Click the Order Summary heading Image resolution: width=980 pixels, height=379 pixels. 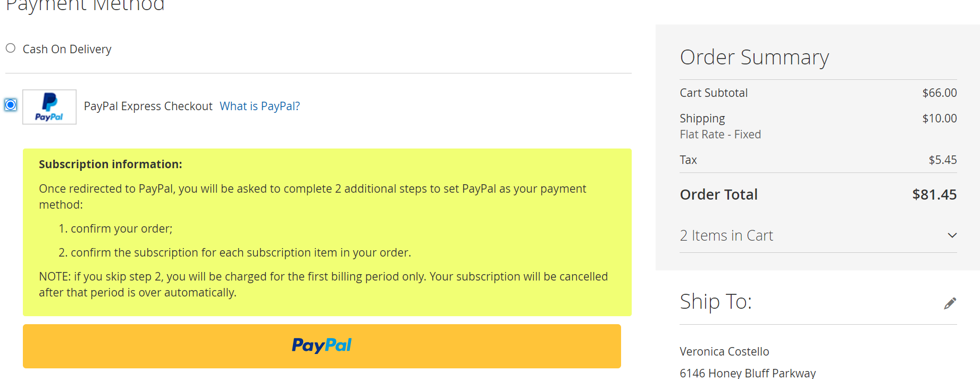[x=755, y=57]
